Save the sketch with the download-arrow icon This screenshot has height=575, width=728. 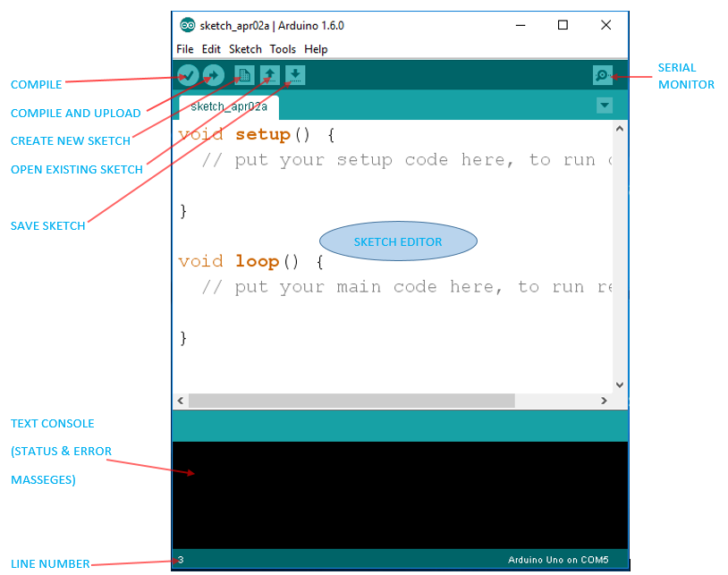click(295, 75)
